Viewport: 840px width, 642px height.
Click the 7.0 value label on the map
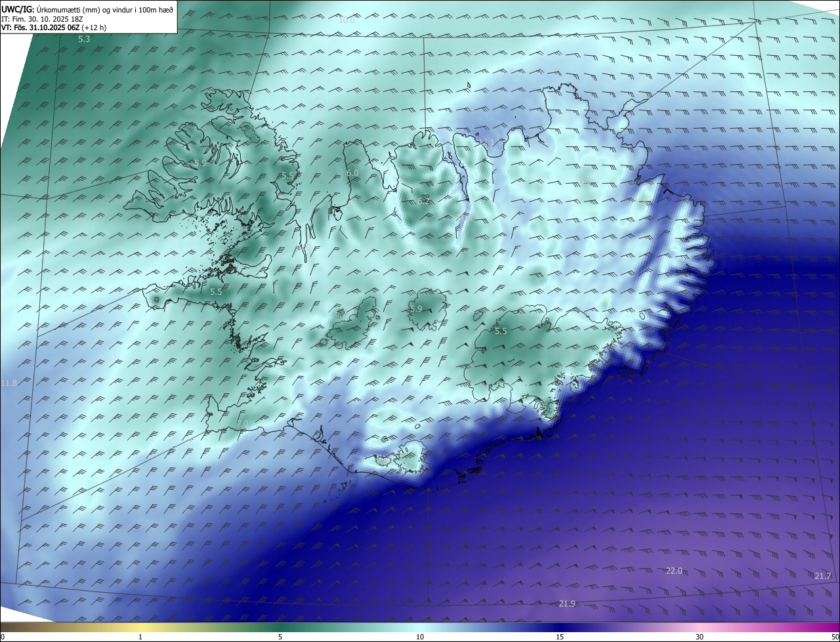pos(242,423)
